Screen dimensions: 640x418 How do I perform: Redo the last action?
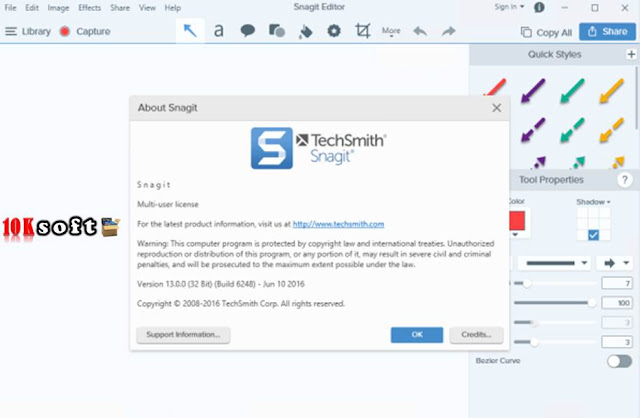click(449, 31)
